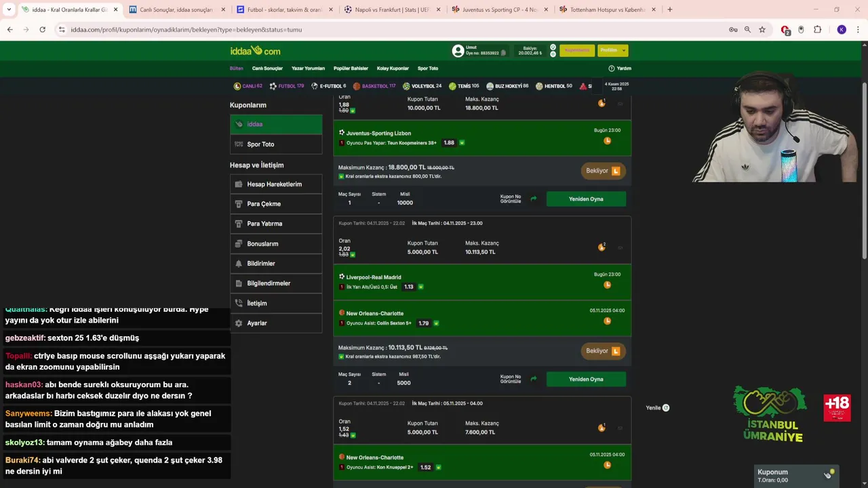The height and width of the screenshot is (488, 868).
Task: Copy the member number with the copy icon
Action: click(x=503, y=53)
